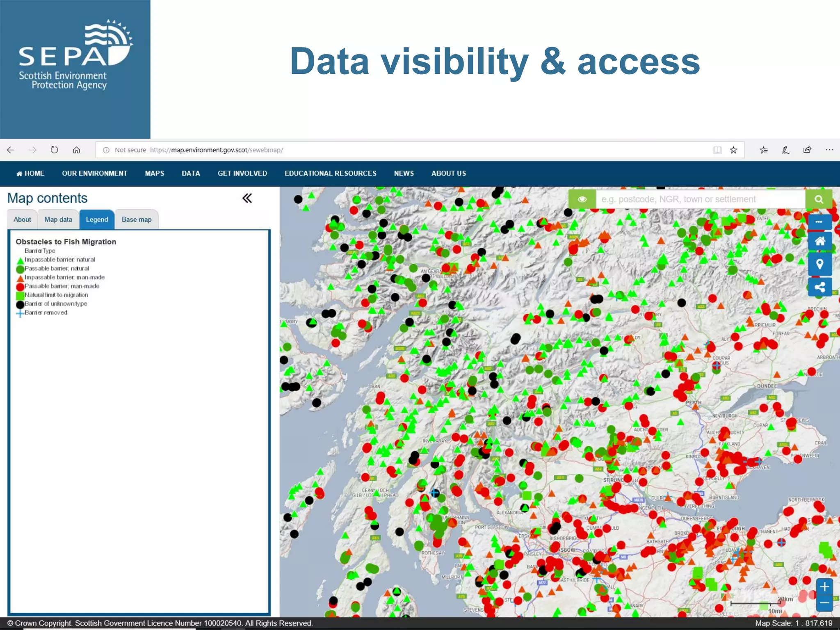
Task: Open the browser settings ellipsis menu
Action: (x=829, y=150)
